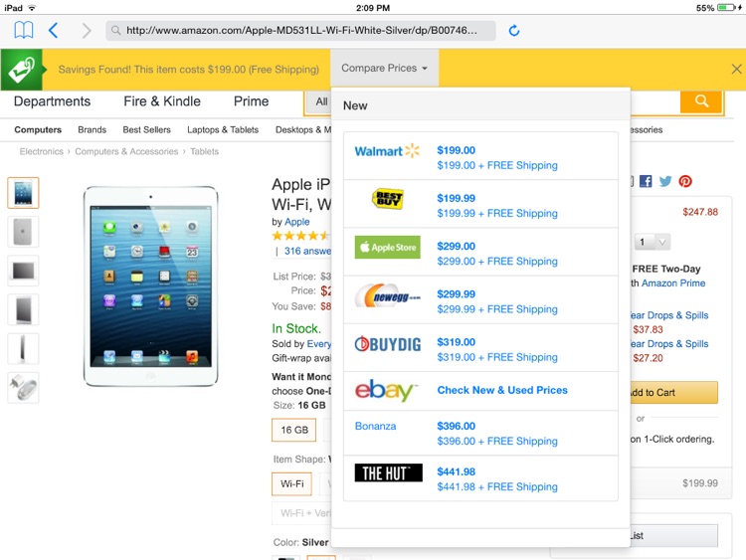Select the 16 GB size option
This screenshot has width=746, height=560.
(294, 430)
